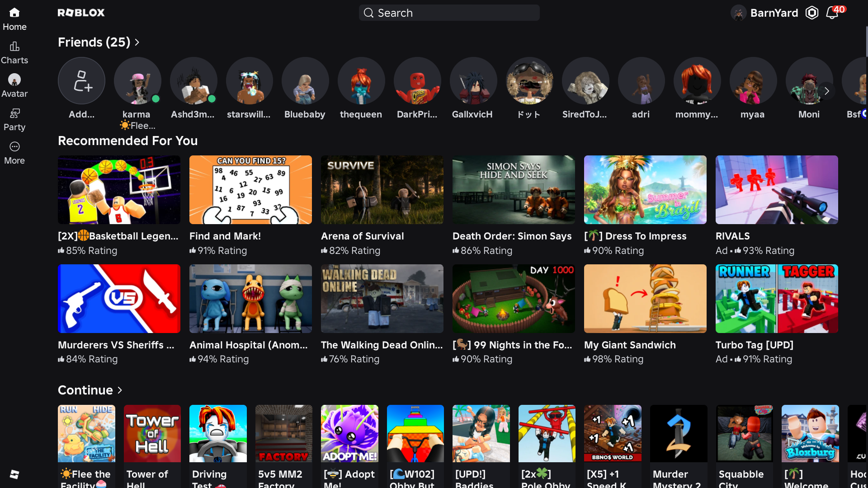Screen dimensions: 868x488
Task: Open Animal Hospital game thumbnail
Action: point(250,299)
